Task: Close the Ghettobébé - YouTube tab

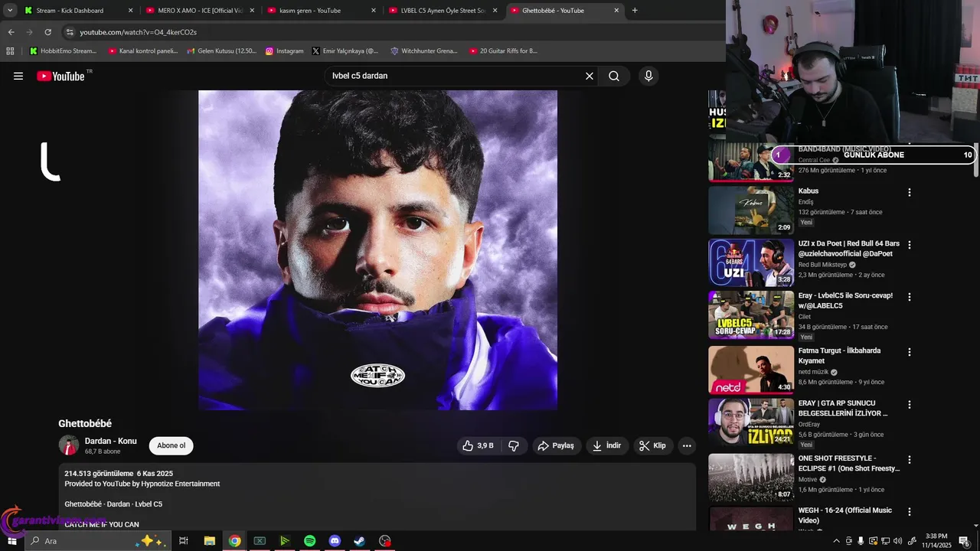Action: [x=617, y=11]
